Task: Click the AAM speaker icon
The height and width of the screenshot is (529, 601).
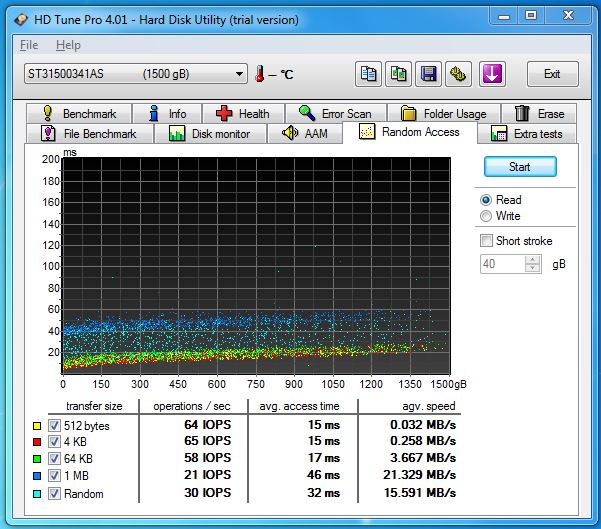Action: [290, 133]
